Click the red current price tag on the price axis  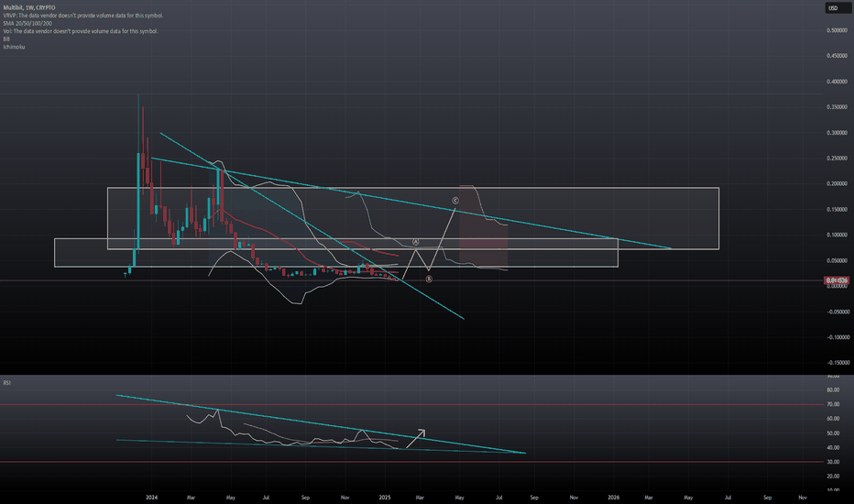[x=838, y=280]
